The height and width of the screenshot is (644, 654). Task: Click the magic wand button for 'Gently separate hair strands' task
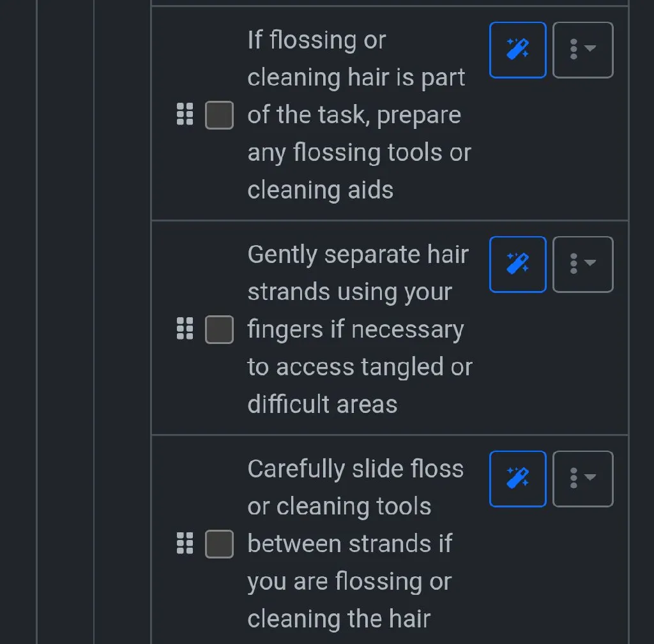517,264
